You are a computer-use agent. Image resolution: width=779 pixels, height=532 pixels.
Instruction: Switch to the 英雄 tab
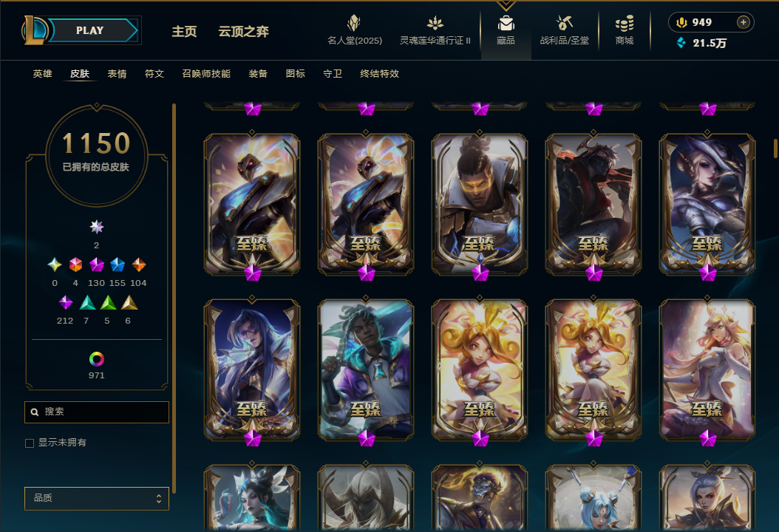pos(43,73)
